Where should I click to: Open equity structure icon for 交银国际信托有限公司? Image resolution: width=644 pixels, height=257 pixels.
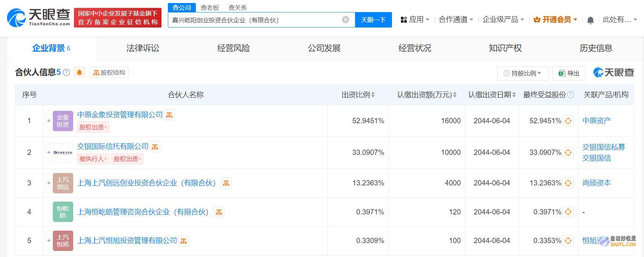[x=155, y=147]
